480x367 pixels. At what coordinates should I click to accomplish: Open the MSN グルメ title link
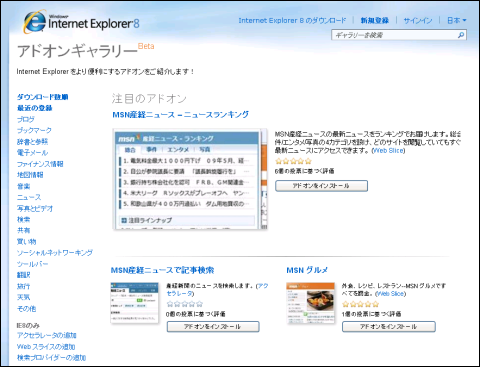[x=307, y=270]
